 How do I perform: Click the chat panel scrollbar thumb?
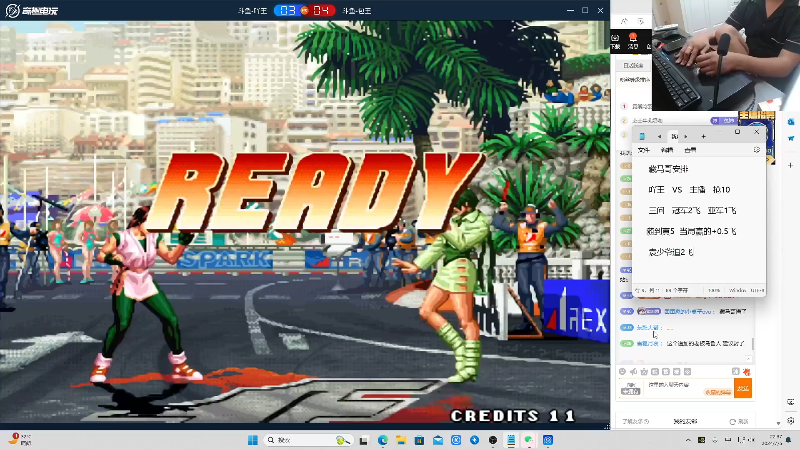point(753,343)
